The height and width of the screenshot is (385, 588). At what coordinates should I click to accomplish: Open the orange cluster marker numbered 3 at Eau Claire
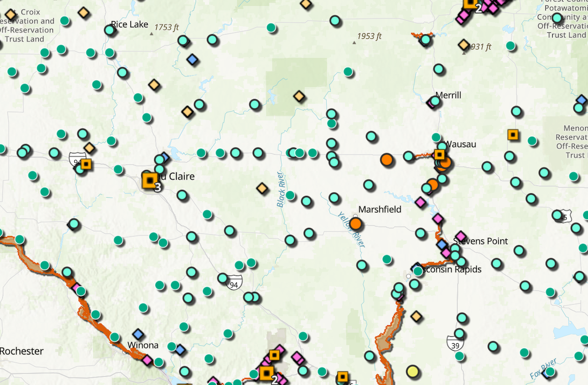[x=149, y=180]
